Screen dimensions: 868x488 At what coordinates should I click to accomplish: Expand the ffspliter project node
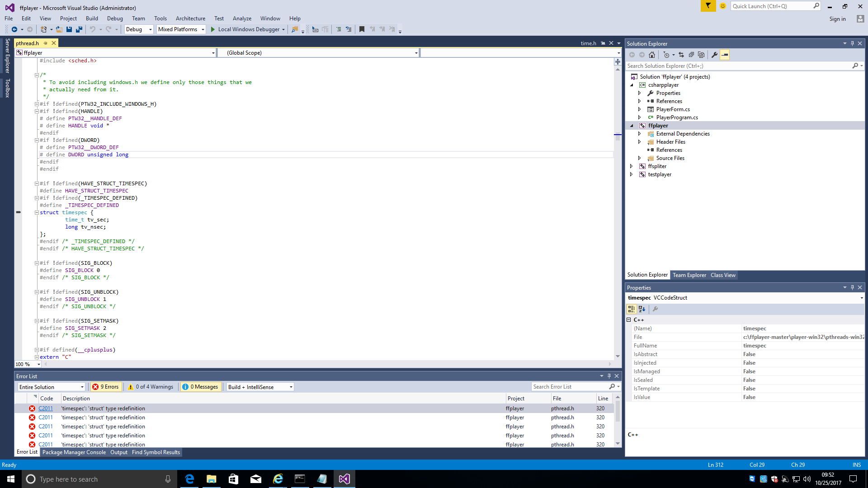632,166
